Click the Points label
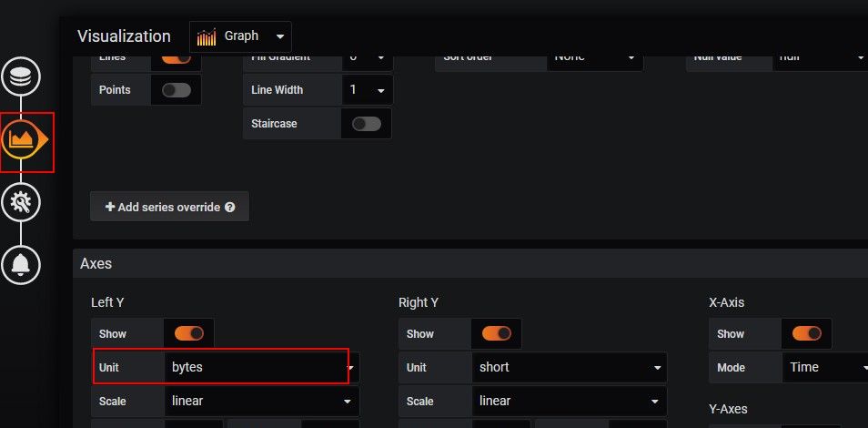 tap(115, 90)
